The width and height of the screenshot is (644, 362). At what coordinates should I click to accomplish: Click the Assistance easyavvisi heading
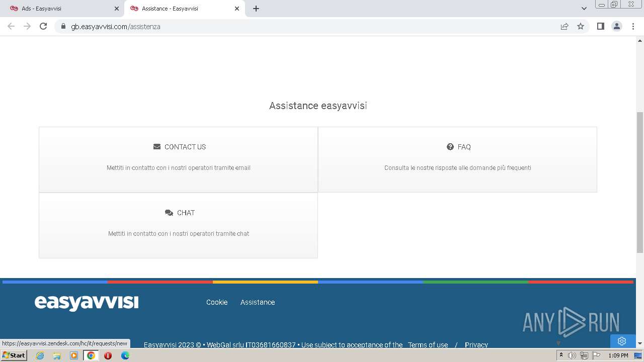point(318,106)
